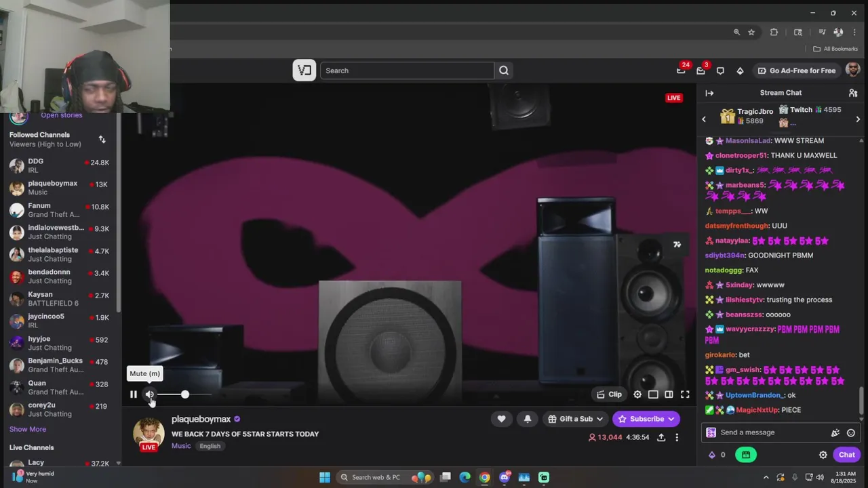This screenshot has width=868, height=488.
Task: Submit search with the magnifier button
Action: point(504,70)
